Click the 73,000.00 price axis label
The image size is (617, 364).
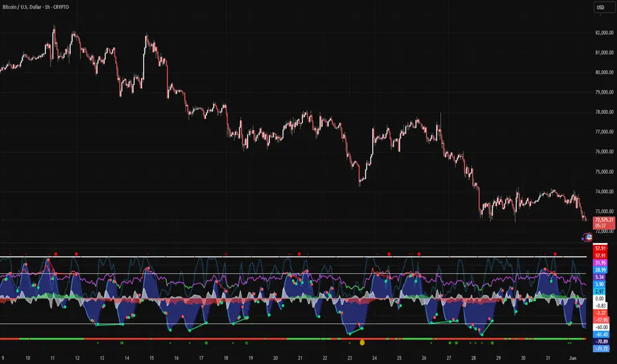pos(604,211)
